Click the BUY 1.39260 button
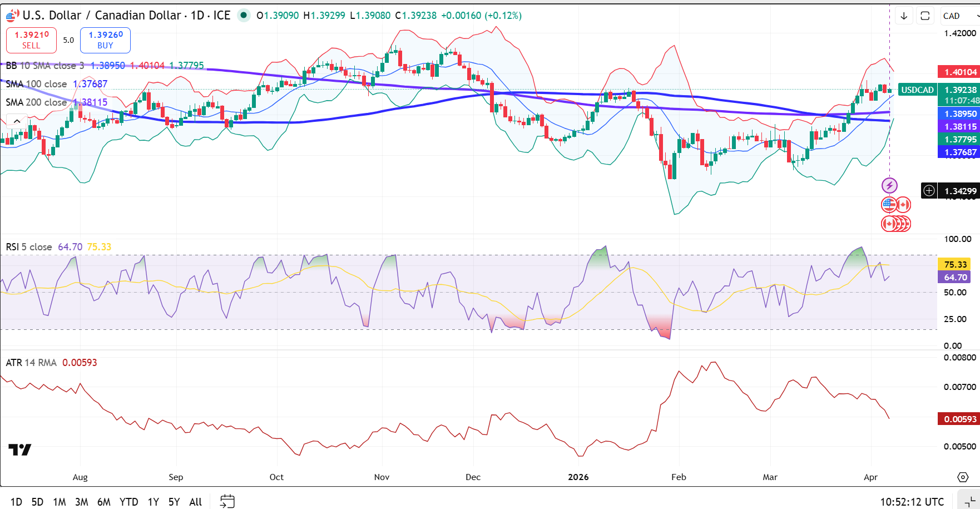 click(105, 40)
